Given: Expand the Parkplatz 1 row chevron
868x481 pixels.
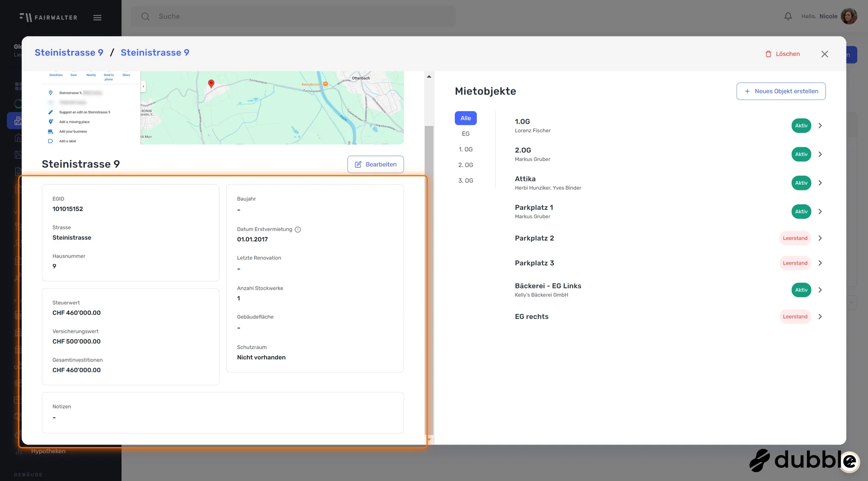Looking at the screenshot, I should point(820,211).
